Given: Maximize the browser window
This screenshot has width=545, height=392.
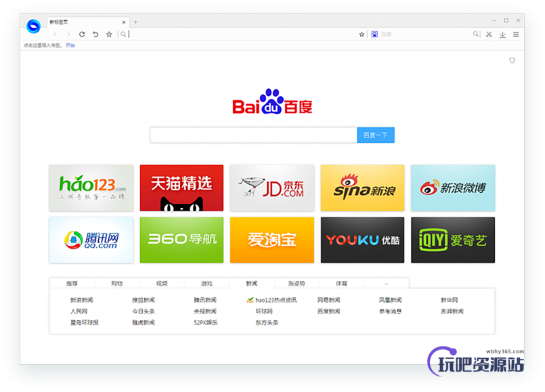Looking at the screenshot, I should pos(506,20).
